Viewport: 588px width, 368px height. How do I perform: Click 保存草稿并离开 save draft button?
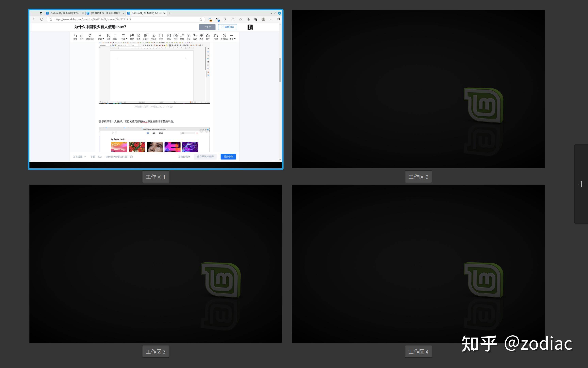[x=205, y=156]
